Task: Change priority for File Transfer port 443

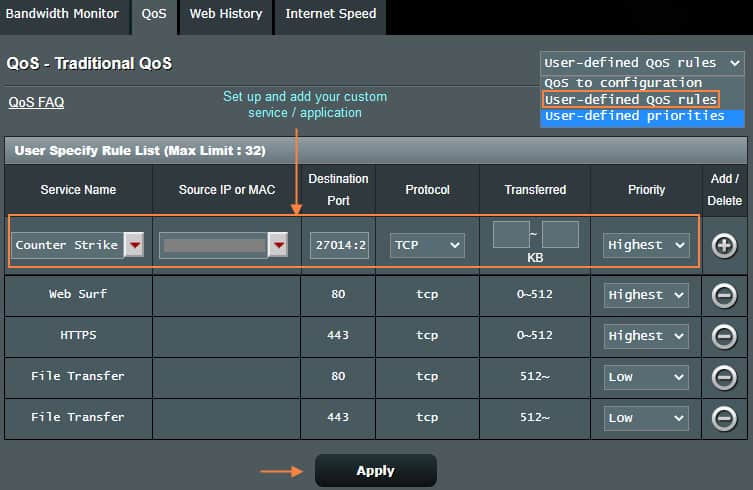Action: pos(646,418)
